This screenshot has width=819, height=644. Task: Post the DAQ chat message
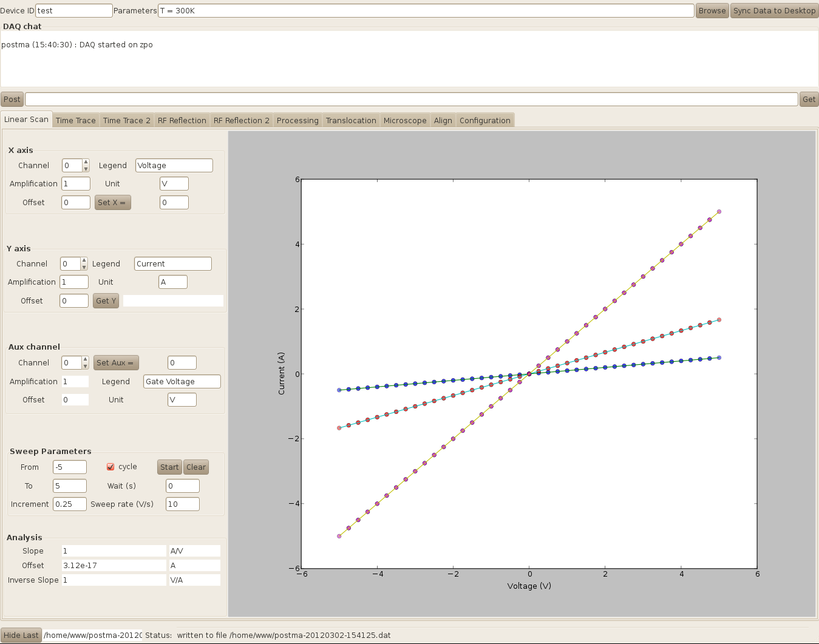click(x=12, y=99)
